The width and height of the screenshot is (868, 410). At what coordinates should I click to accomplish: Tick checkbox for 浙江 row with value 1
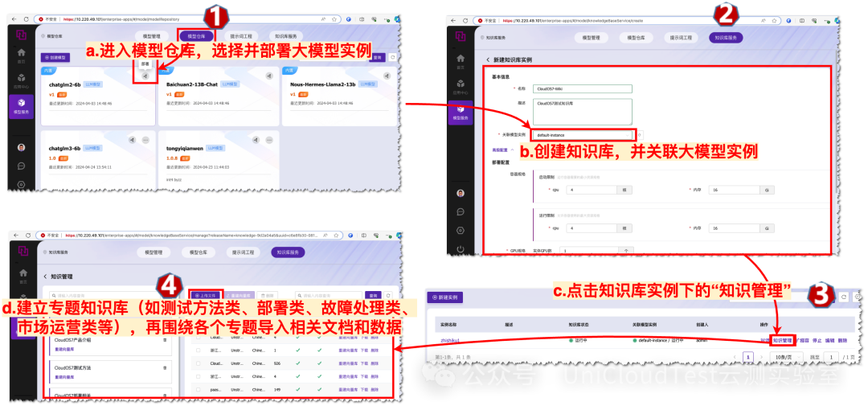tap(199, 351)
